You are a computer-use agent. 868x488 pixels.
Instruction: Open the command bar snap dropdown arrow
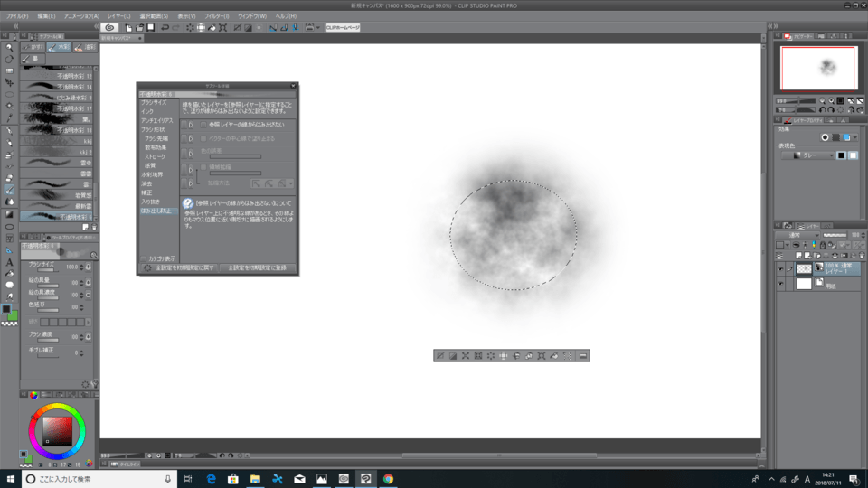[317, 28]
